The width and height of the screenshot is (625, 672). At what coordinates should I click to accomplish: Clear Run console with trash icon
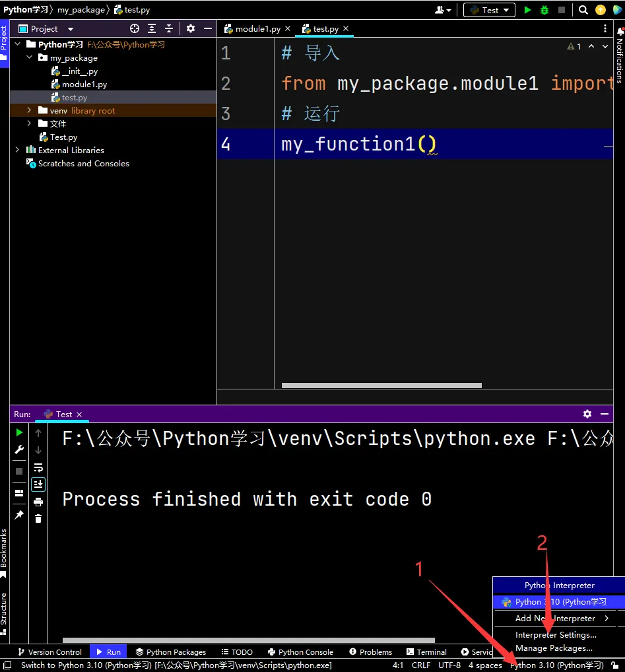tap(38, 519)
